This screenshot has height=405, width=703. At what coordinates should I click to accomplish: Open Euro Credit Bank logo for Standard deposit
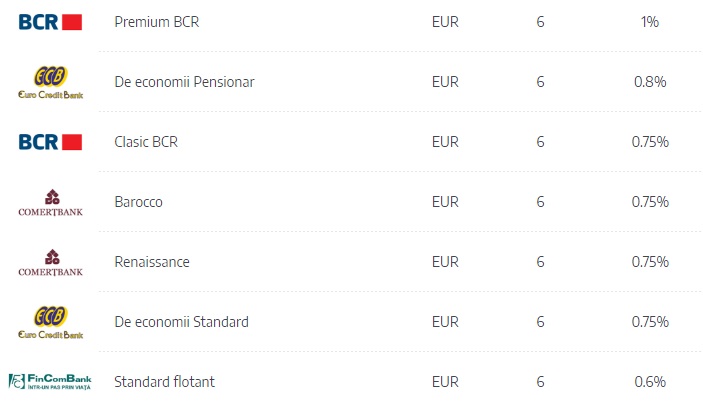(x=50, y=322)
